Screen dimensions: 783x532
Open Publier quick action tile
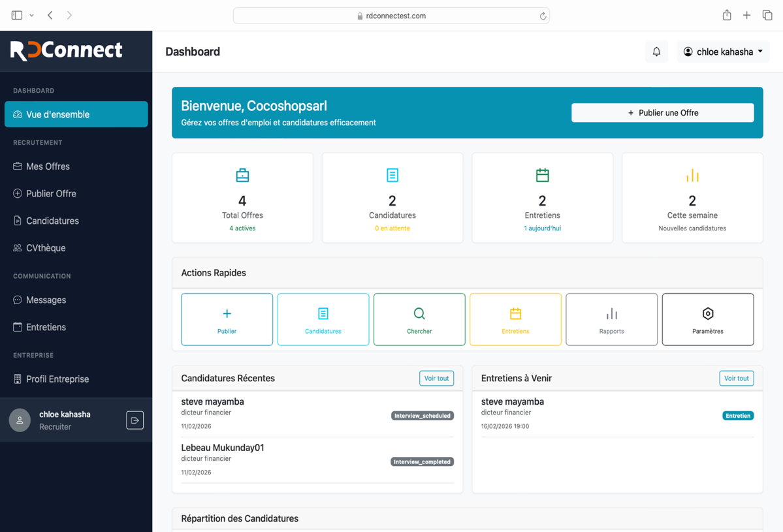227,319
